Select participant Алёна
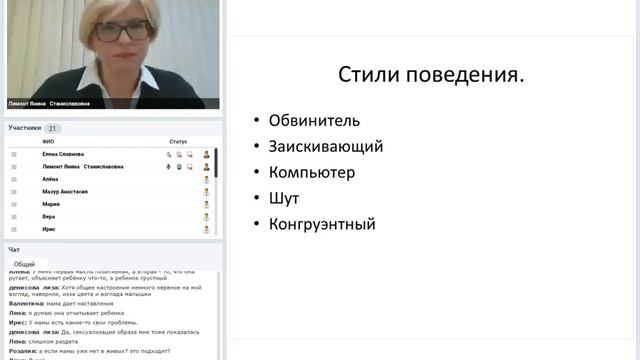The width and height of the screenshot is (640, 360). click(50, 179)
